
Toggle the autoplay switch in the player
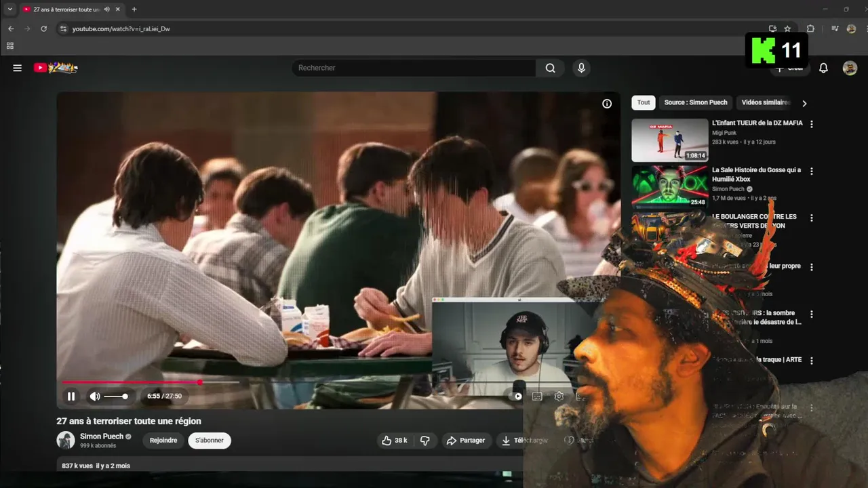[517, 396]
